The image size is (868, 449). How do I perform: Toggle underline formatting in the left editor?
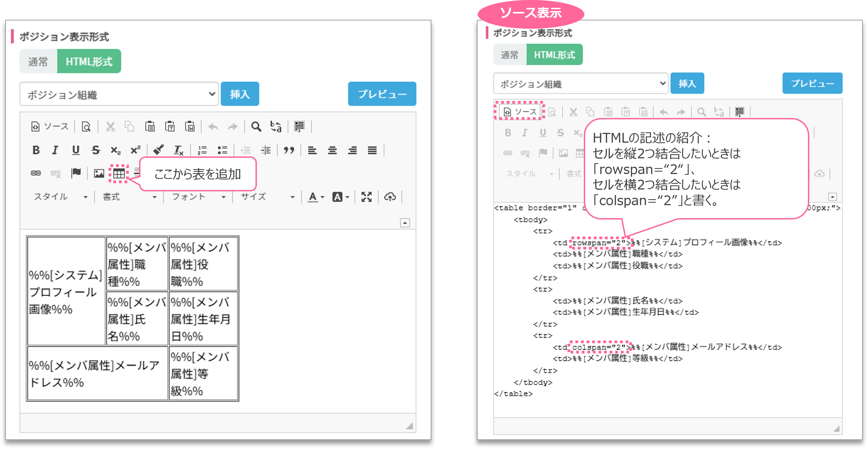coord(76,150)
